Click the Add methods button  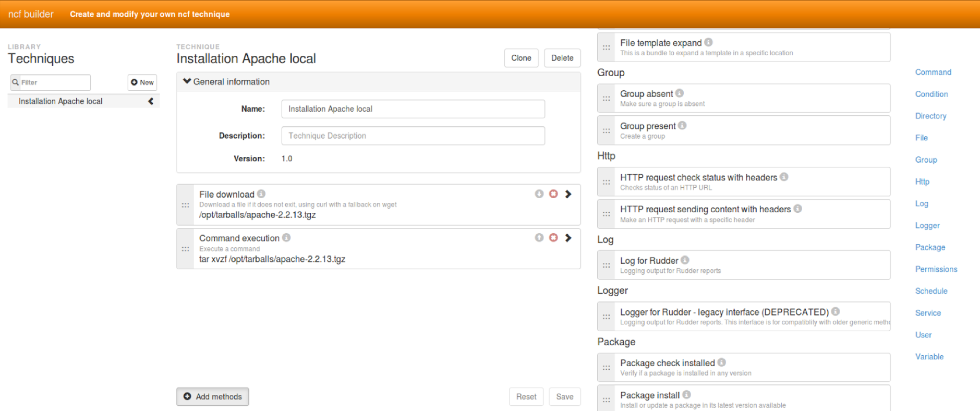tap(212, 396)
